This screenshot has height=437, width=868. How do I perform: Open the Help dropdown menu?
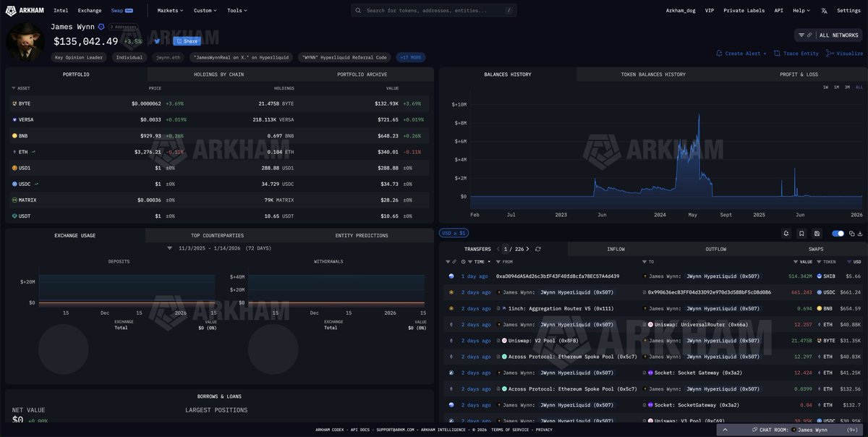click(801, 11)
